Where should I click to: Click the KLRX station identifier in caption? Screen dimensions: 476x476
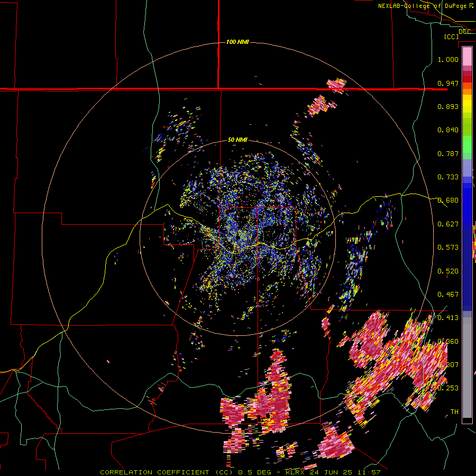pyautogui.click(x=296, y=472)
